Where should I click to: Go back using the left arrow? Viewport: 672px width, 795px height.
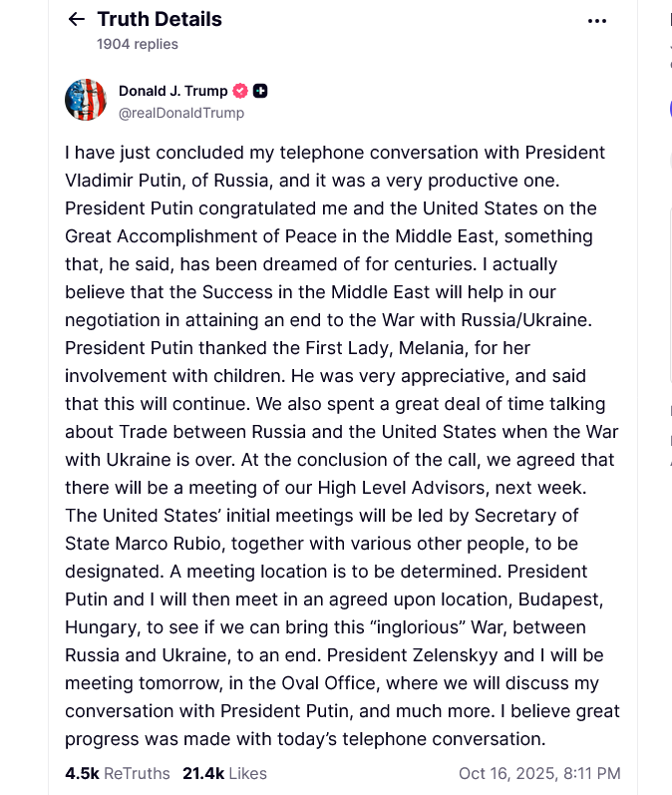pos(77,20)
